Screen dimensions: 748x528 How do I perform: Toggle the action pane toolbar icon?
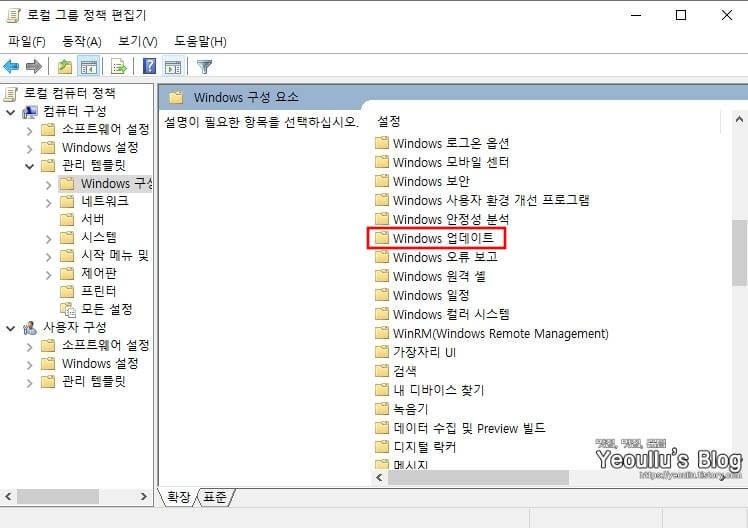point(173,66)
